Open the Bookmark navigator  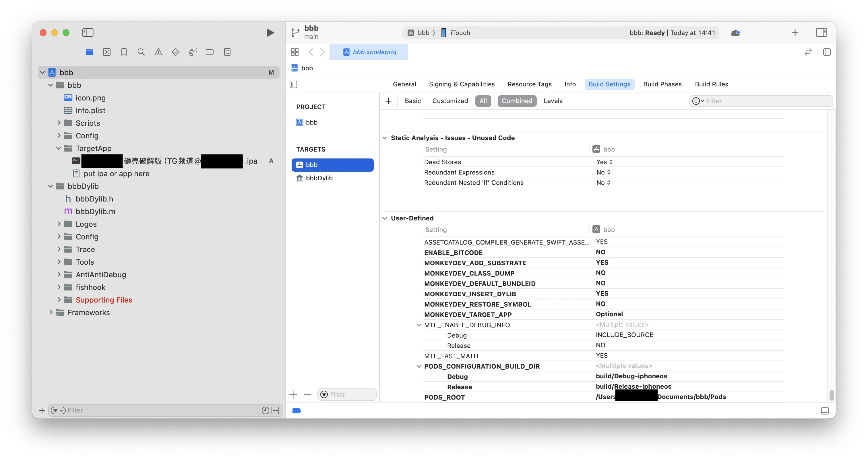pos(124,52)
